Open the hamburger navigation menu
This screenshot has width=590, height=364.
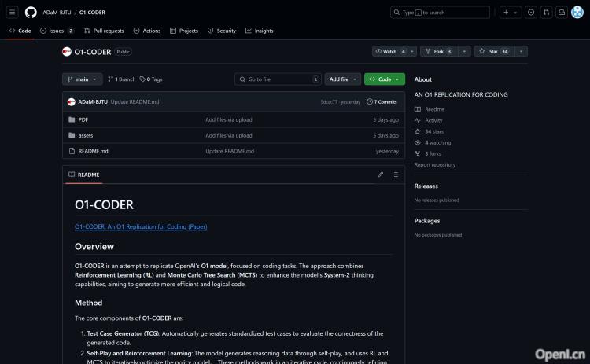click(x=13, y=13)
